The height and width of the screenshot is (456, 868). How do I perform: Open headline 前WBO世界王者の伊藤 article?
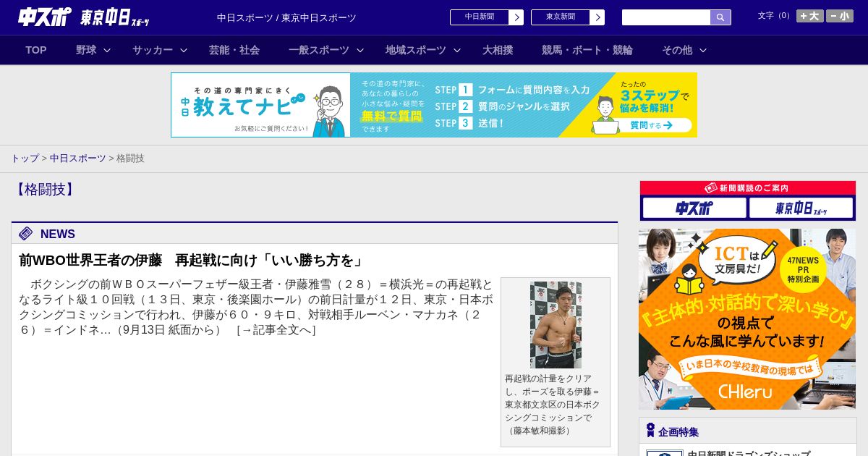[x=192, y=260]
